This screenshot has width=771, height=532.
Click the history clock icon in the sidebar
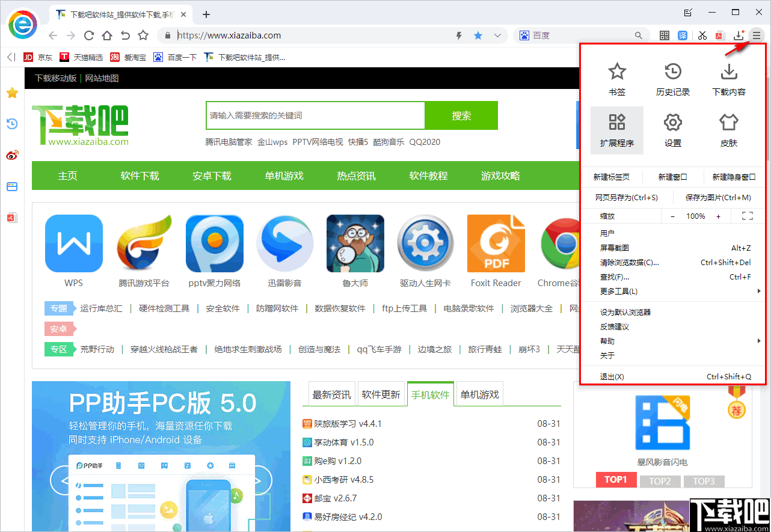coord(12,124)
